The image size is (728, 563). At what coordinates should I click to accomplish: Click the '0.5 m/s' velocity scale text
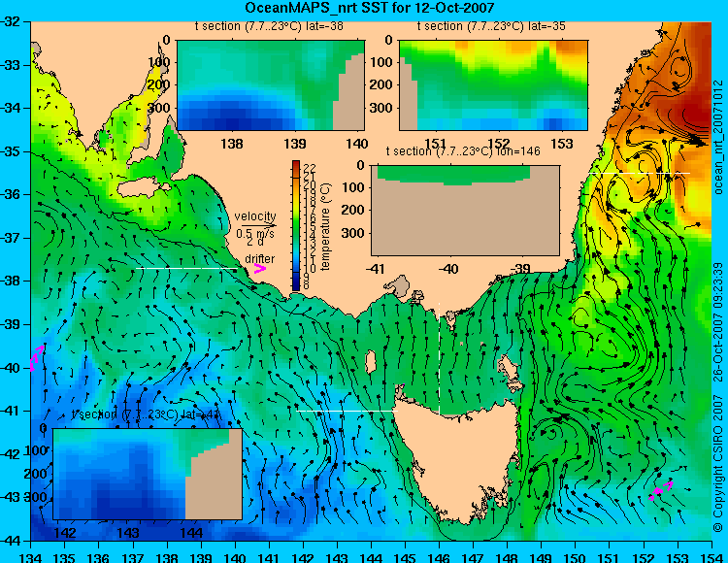[255, 234]
